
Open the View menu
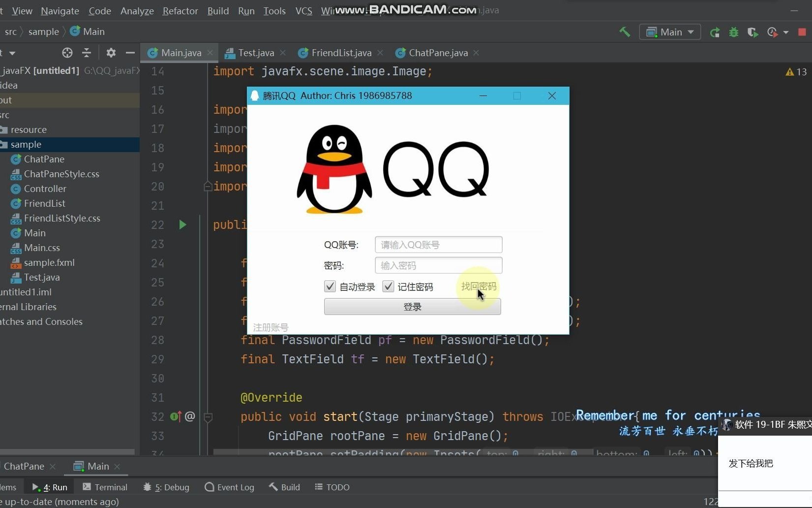tap(22, 11)
